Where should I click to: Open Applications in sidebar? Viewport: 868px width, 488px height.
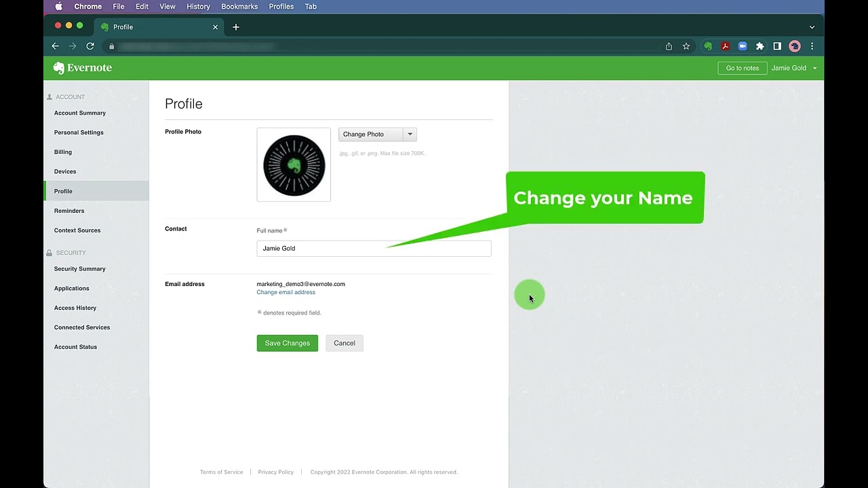pyautogui.click(x=72, y=289)
